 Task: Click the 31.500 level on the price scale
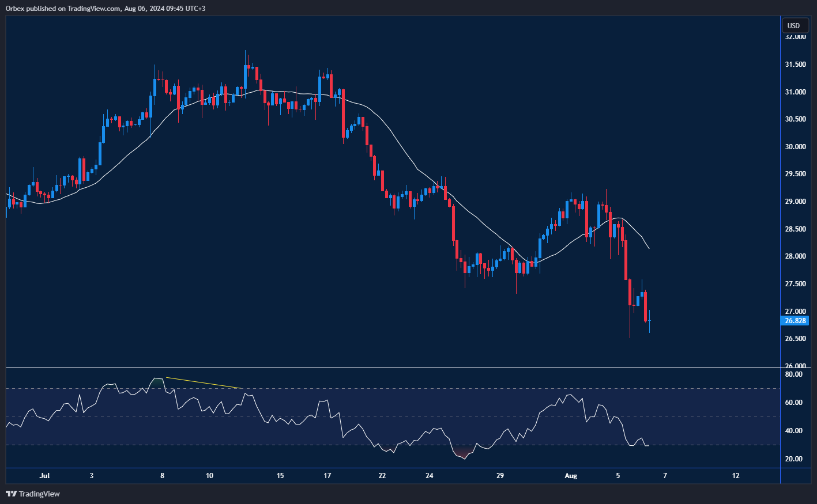(795, 65)
